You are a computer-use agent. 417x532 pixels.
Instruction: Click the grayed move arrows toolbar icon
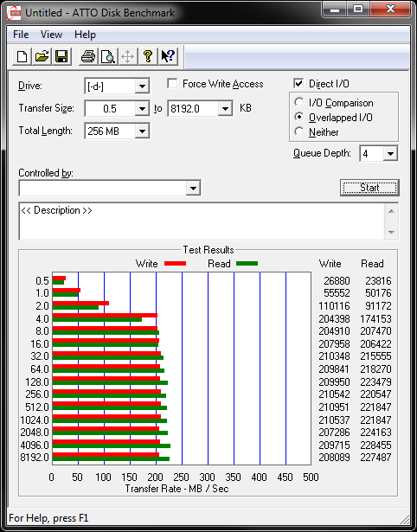point(127,56)
